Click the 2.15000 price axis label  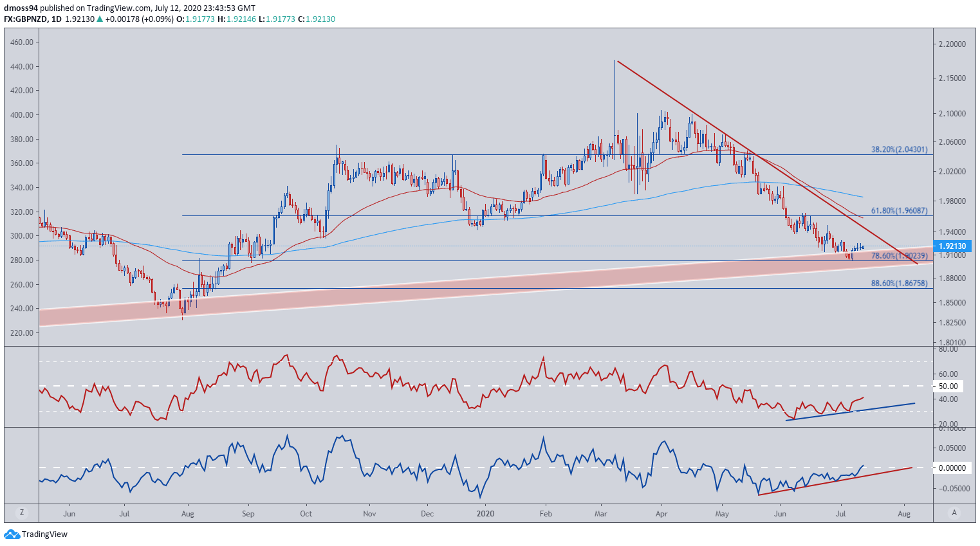tap(952, 78)
